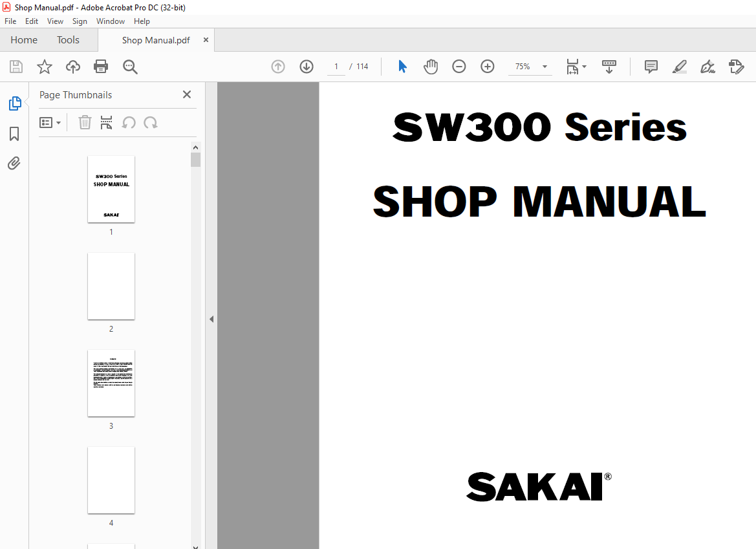Click the 75% zoom value field
Screen dimensions: 756x549
[523, 67]
